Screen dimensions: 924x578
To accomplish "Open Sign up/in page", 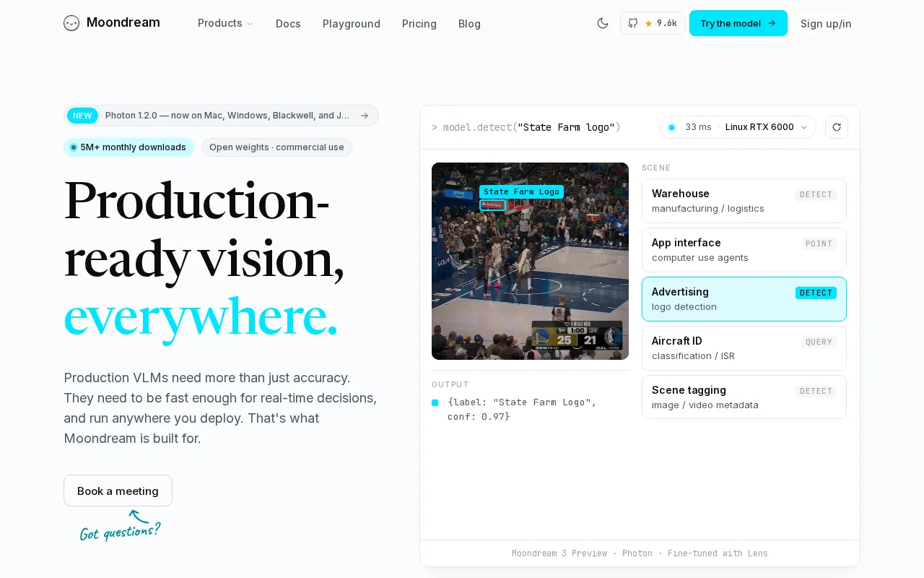I will pos(826,24).
